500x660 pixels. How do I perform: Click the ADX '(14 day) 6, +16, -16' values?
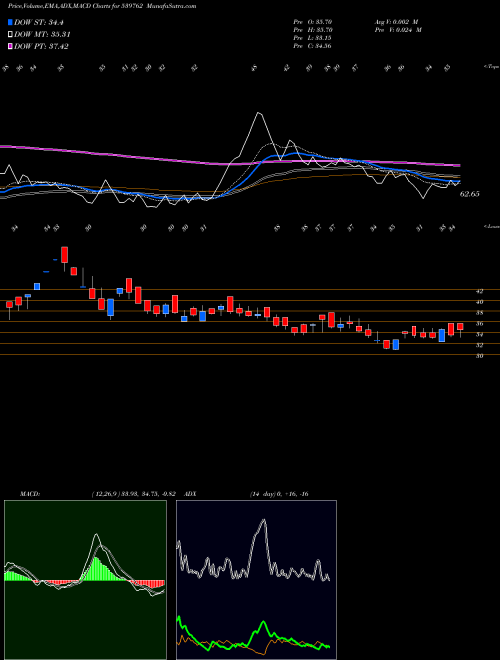[x=279, y=494]
